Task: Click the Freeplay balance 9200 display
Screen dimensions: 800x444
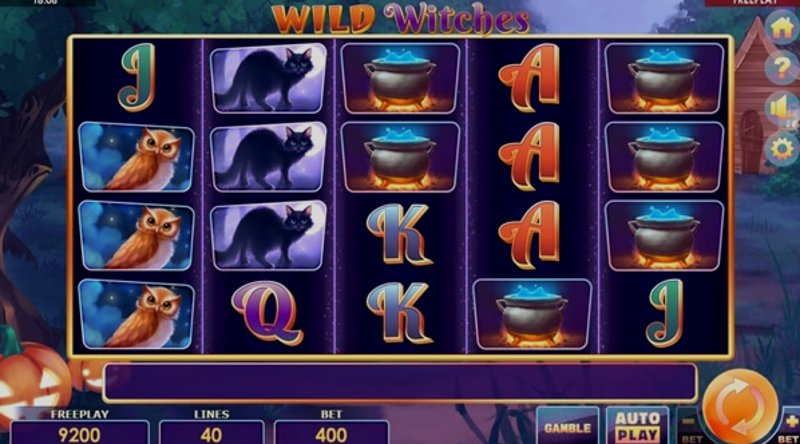Action: tap(80, 433)
